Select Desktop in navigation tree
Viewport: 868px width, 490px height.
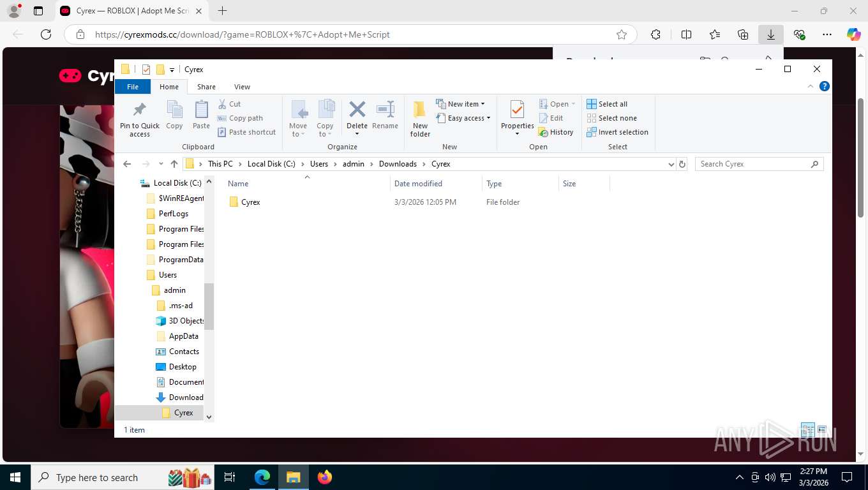coord(183,367)
